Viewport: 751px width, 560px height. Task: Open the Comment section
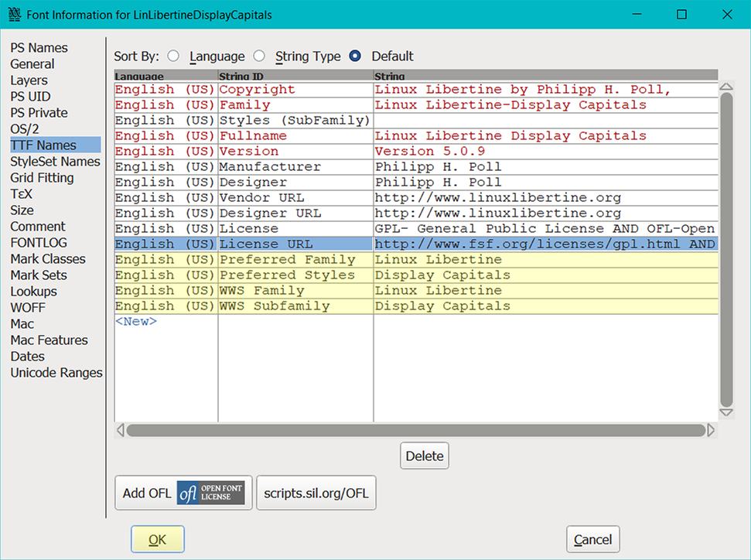coord(38,227)
